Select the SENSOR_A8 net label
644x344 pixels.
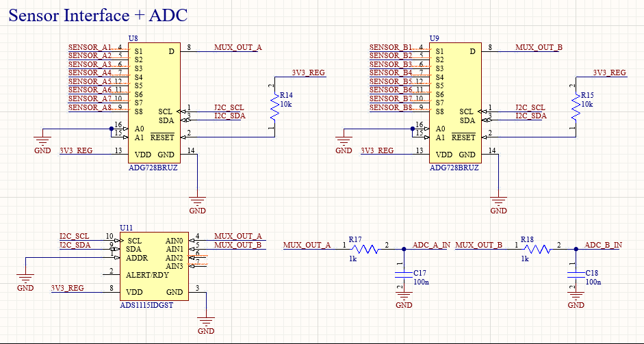(90, 107)
